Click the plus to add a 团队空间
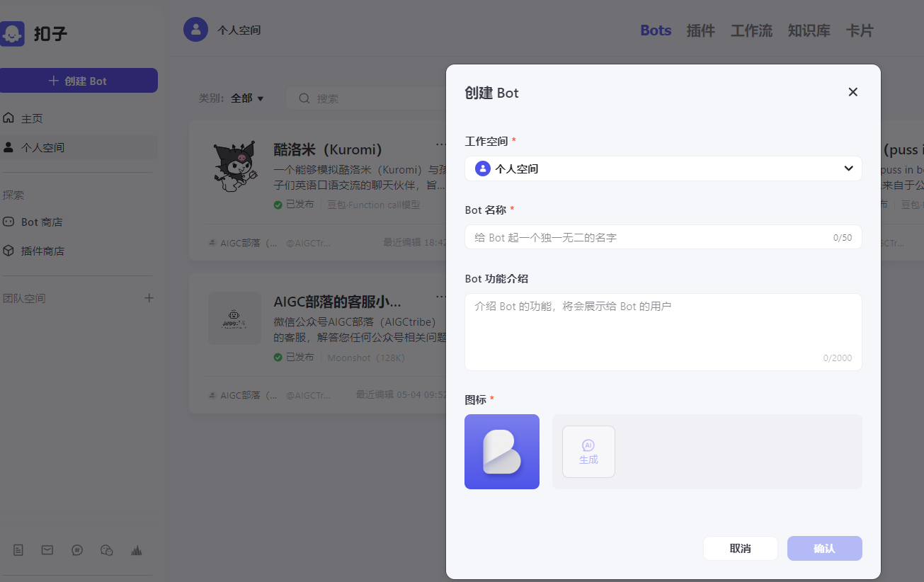Screen dimensions: 924x582 tap(149, 298)
